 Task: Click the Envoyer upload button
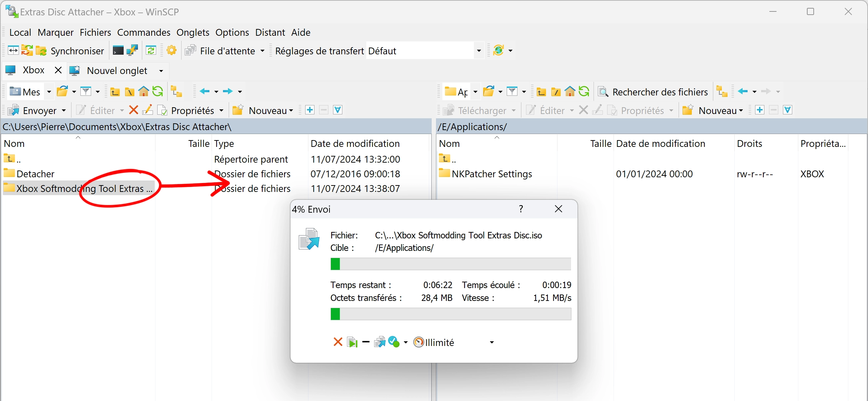[x=33, y=110]
